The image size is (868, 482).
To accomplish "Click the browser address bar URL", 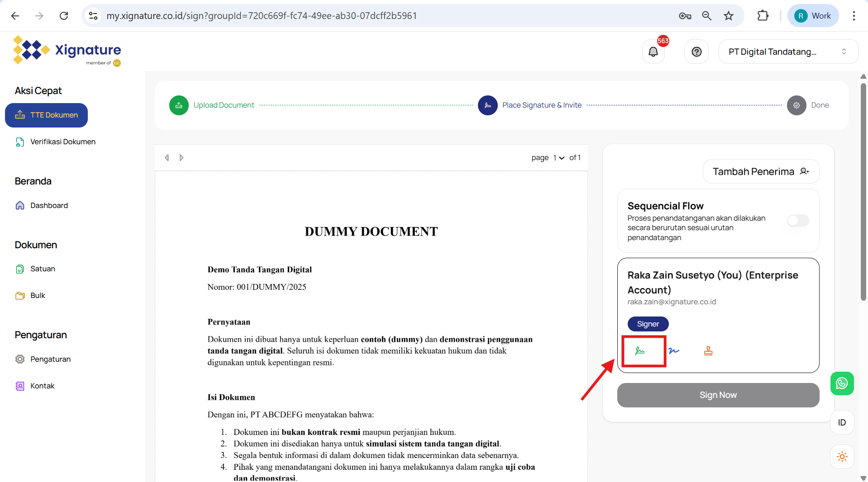I will [262, 16].
